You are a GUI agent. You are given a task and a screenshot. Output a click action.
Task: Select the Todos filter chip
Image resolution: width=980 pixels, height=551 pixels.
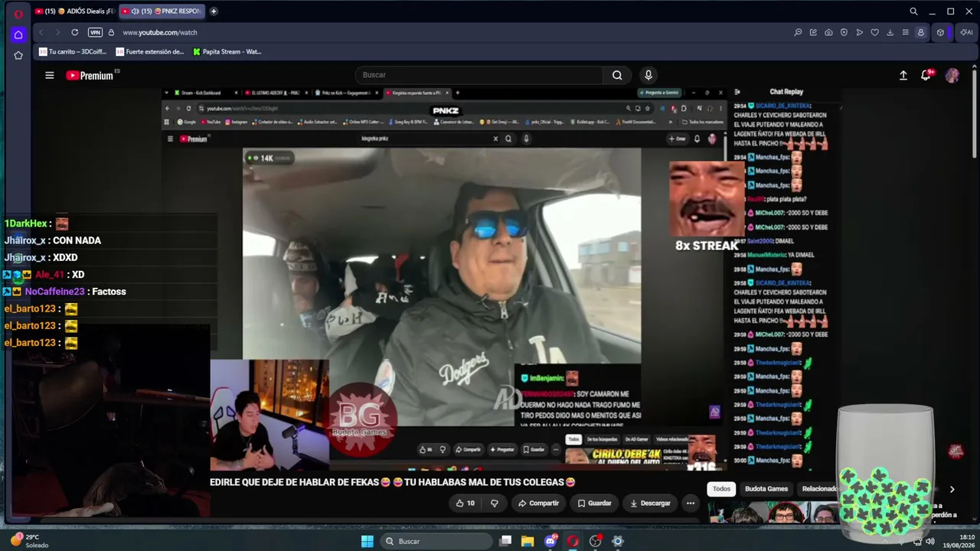721,489
